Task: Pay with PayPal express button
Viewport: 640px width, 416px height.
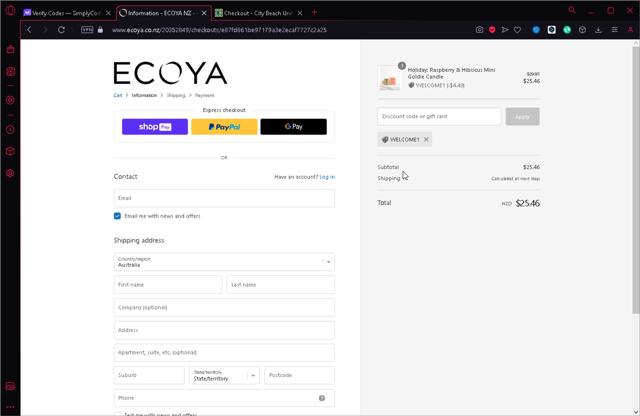Action: [224, 127]
